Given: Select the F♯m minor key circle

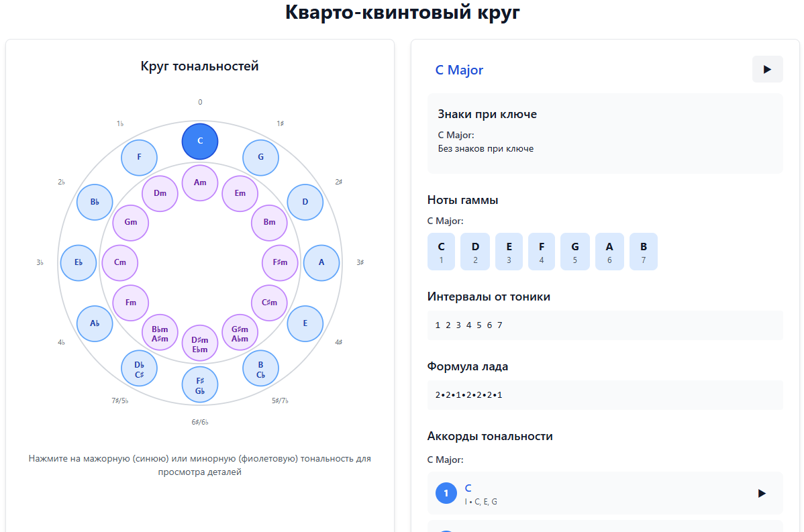Looking at the screenshot, I should (279, 262).
